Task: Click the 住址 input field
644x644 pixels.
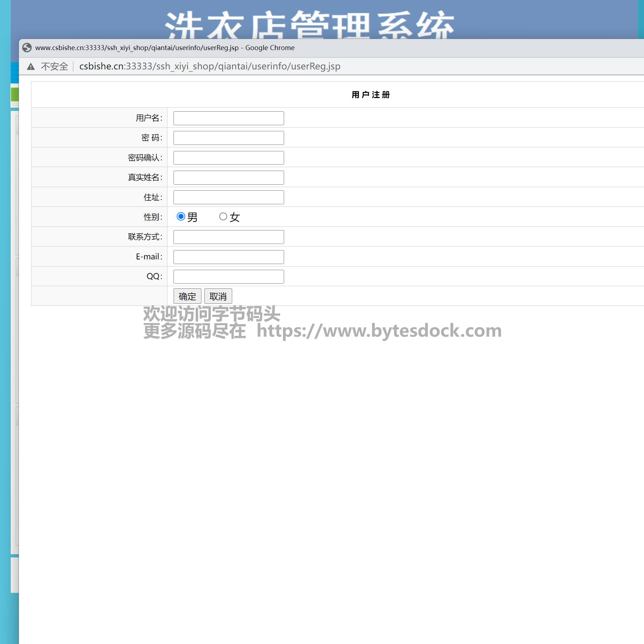Action: (228, 197)
